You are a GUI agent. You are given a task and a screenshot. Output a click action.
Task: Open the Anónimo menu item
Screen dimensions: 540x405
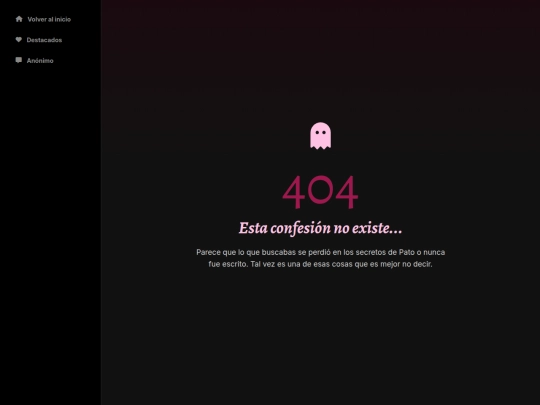click(40, 61)
